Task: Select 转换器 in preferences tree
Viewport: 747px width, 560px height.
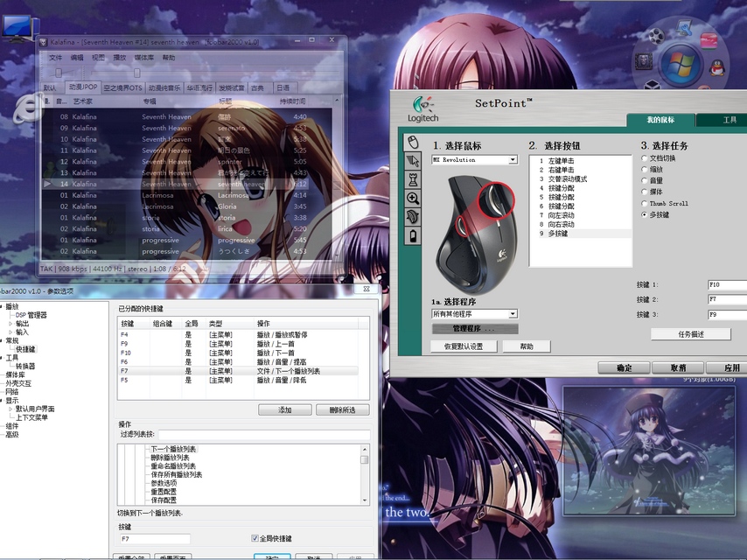Action: [x=25, y=366]
